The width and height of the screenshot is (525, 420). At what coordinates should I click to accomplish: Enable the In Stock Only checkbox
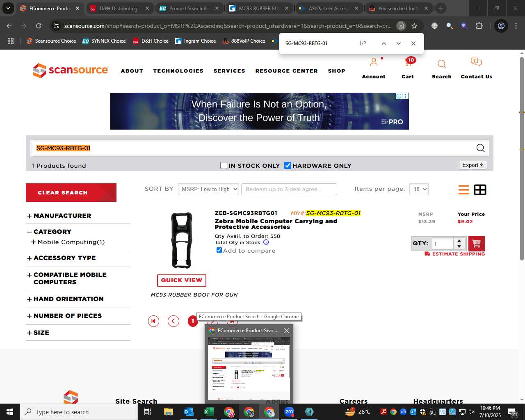224,165
